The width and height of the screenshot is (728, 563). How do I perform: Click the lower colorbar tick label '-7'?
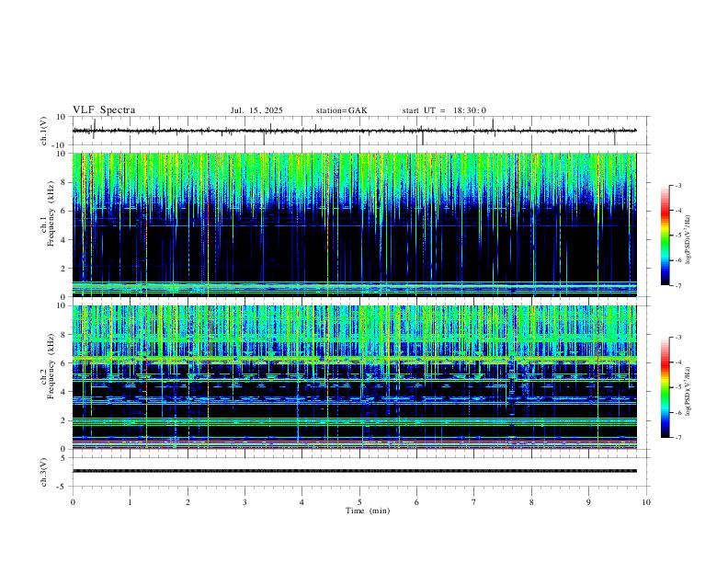[x=677, y=437]
